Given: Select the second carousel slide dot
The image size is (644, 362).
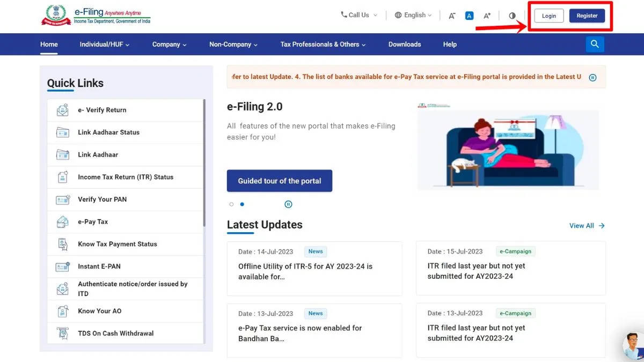Looking at the screenshot, I should pos(242,204).
